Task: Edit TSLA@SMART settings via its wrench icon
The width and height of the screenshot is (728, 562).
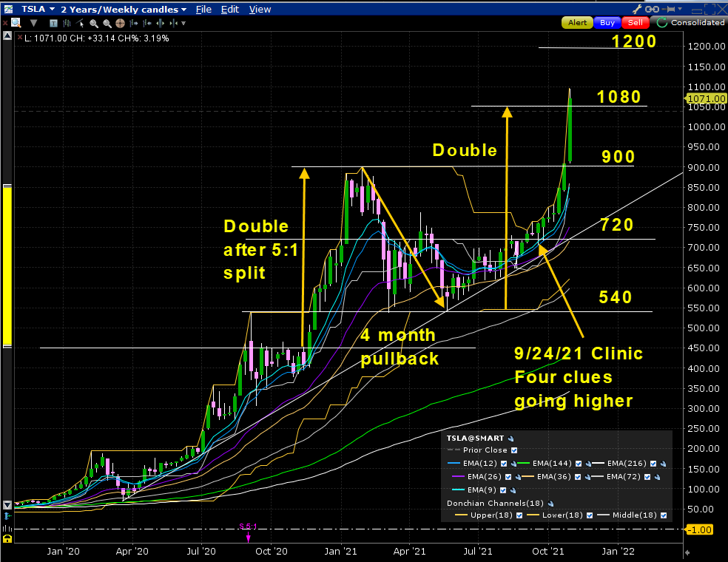Action: click(510, 439)
